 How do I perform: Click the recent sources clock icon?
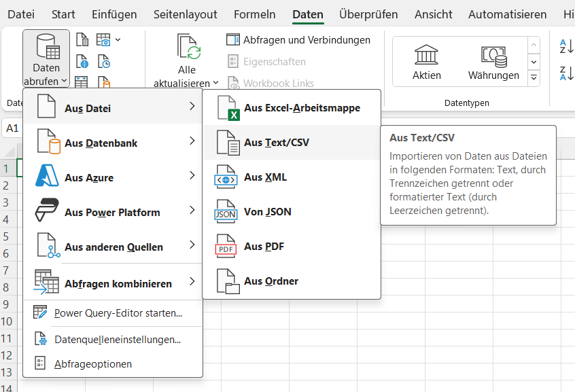[104, 62]
